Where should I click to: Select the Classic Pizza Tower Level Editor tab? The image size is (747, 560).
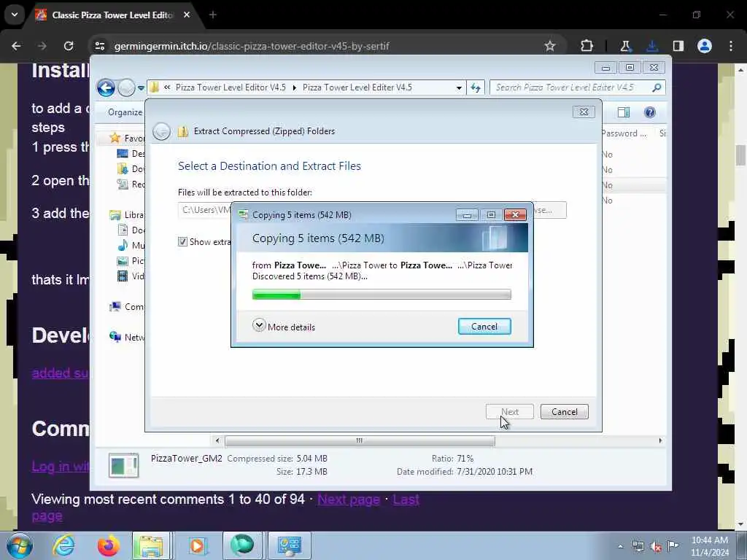pyautogui.click(x=112, y=15)
